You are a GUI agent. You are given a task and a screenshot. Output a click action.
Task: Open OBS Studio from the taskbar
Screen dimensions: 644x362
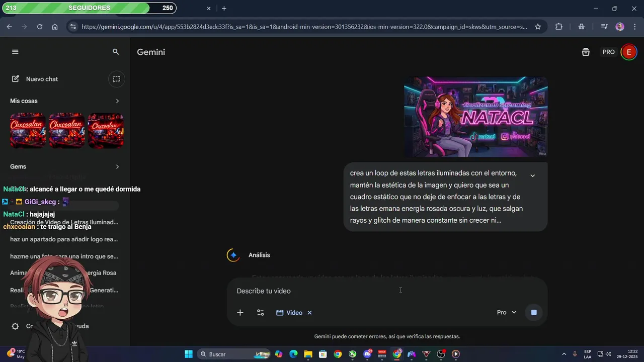[441, 354]
